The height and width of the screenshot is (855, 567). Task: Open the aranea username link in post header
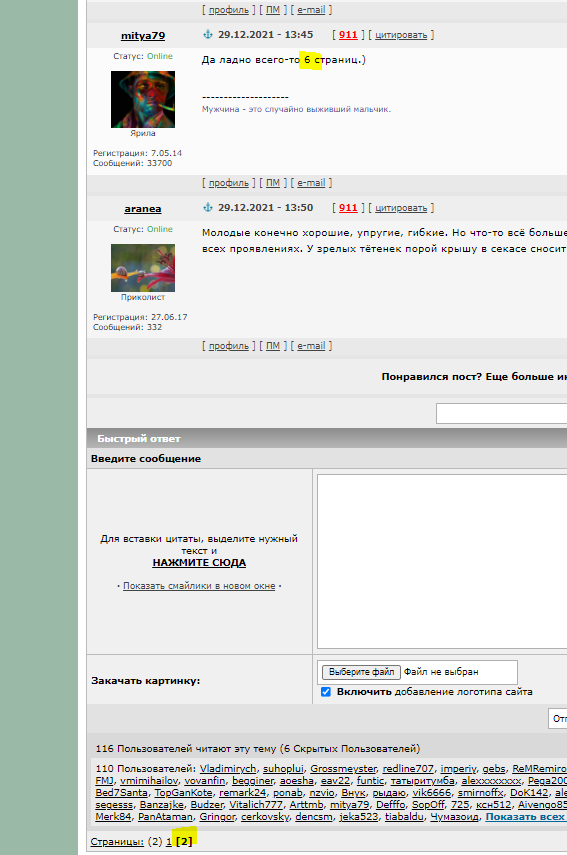point(143,209)
